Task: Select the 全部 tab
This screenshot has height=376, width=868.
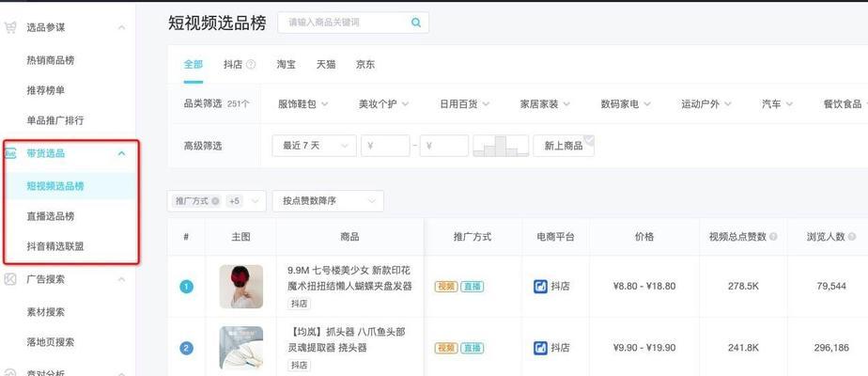Action: click(194, 64)
